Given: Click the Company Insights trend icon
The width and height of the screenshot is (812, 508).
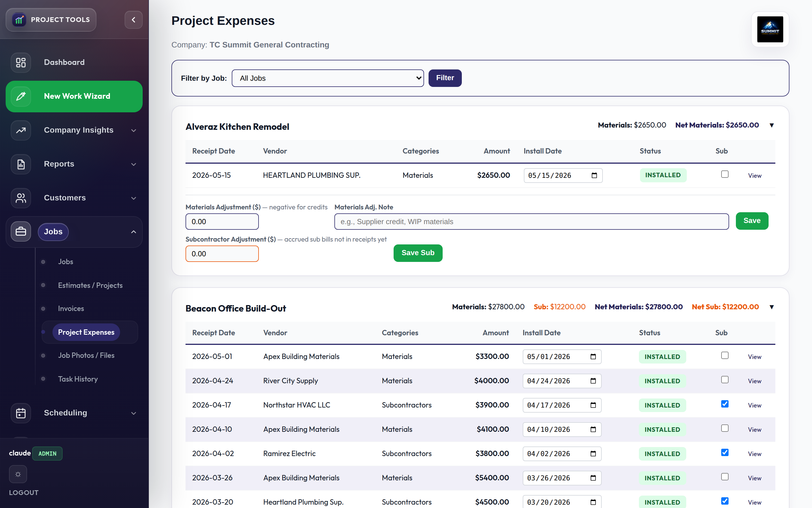Looking at the screenshot, I should tap(21, 130).
